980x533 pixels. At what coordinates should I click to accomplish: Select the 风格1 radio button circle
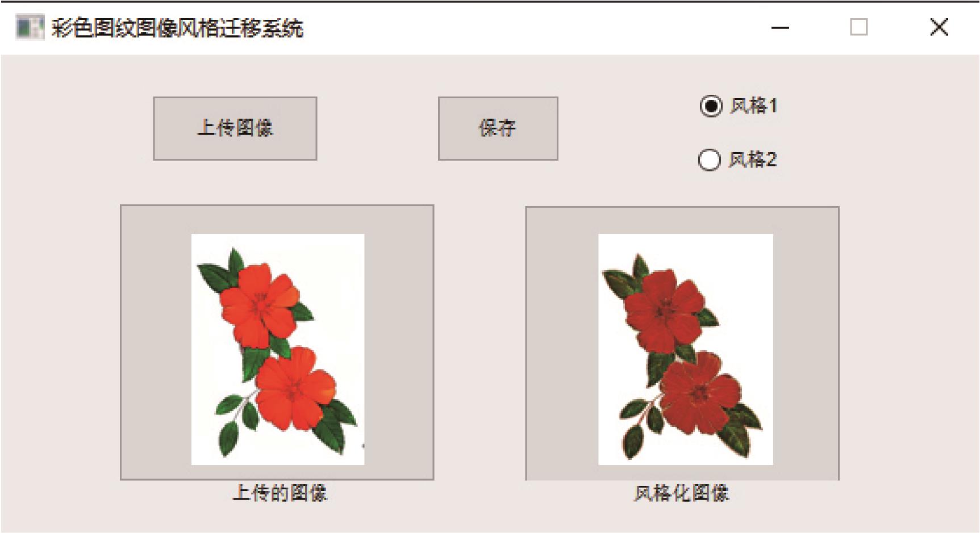click(711, 106)
